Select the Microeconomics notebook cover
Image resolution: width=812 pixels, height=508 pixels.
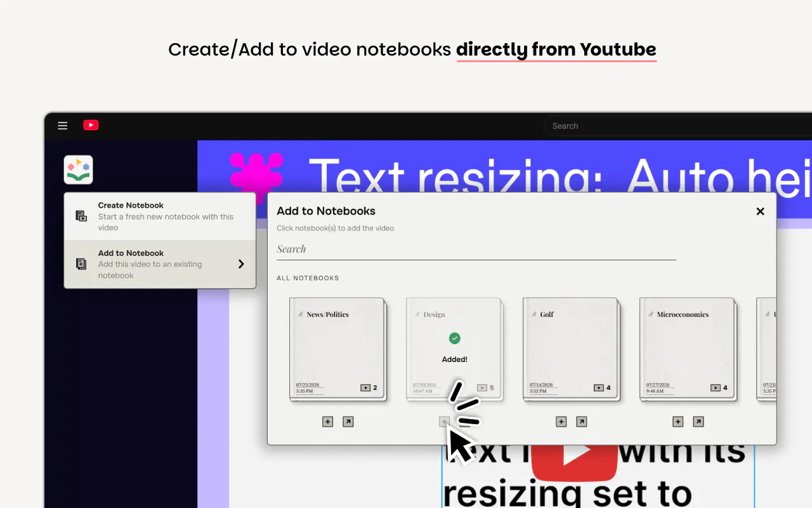point(688,350)
